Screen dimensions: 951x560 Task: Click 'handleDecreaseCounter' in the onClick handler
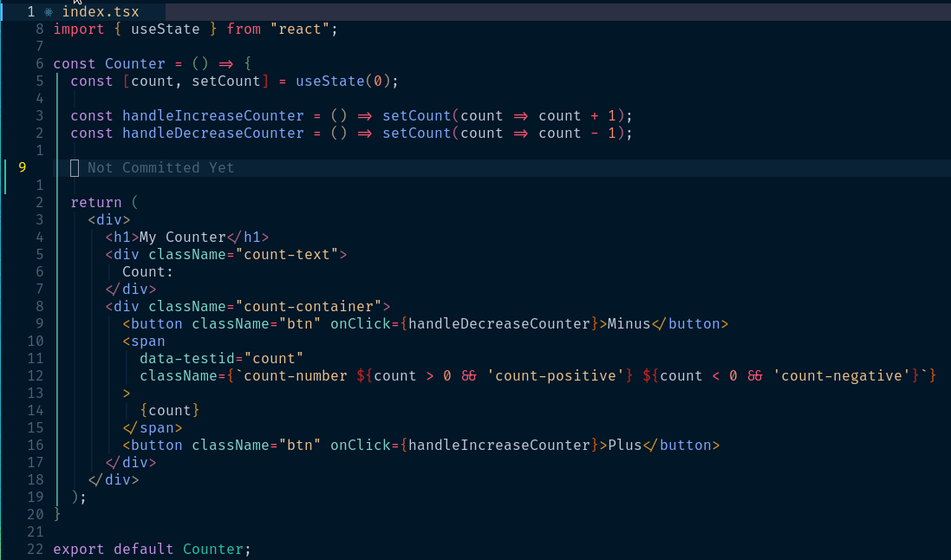499,324
